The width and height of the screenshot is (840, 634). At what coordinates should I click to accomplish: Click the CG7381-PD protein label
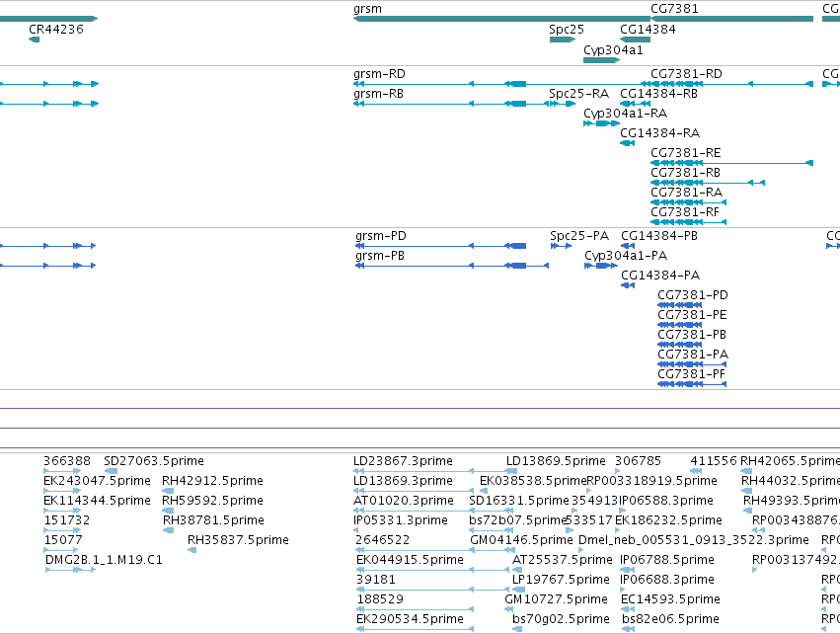click(693, 295)
